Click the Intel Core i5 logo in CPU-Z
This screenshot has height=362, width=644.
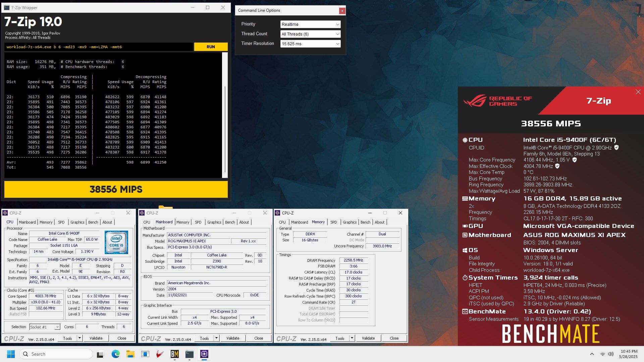coord(116,242)
